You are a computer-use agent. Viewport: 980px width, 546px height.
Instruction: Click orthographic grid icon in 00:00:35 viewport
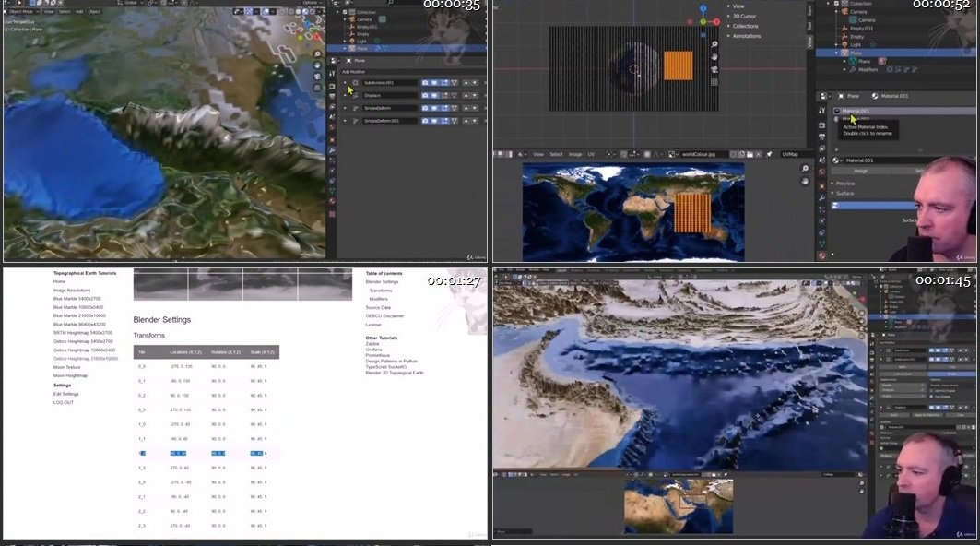click(317, 88)
